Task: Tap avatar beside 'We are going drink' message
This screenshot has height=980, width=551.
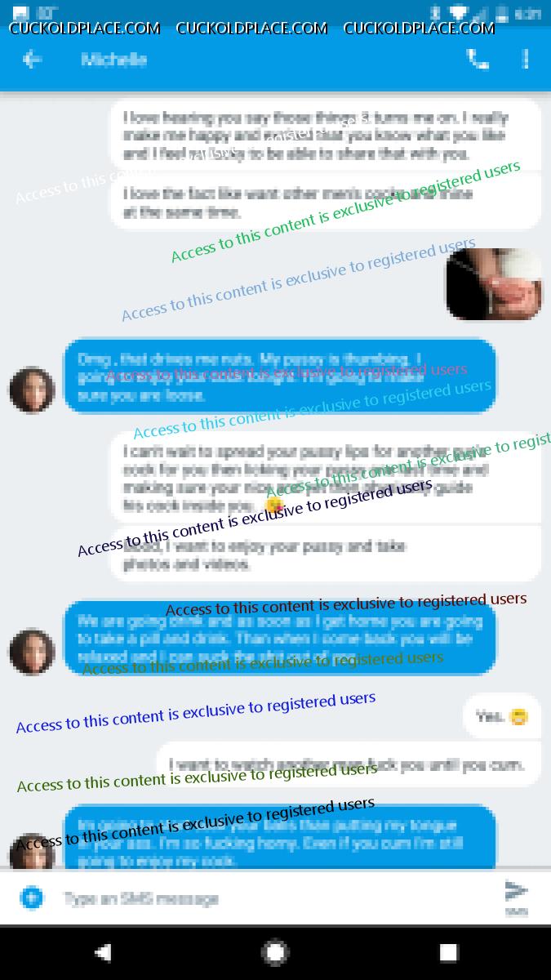Action: point(31,651)
